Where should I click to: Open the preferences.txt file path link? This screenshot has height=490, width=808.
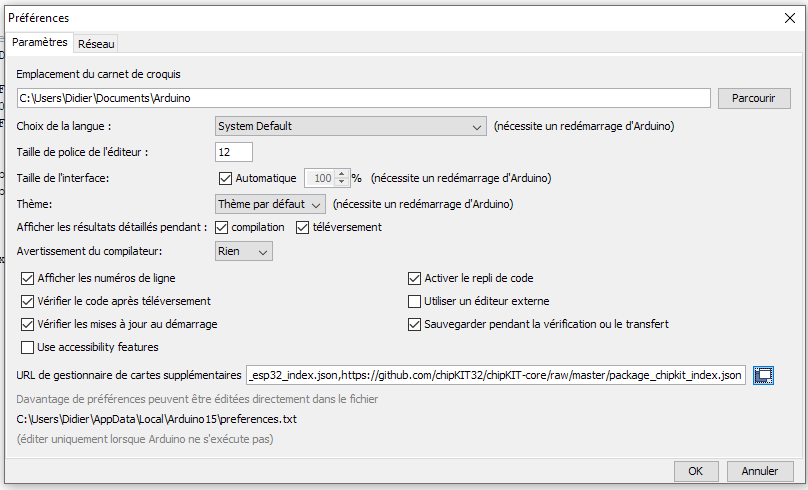tap(157, 419)
